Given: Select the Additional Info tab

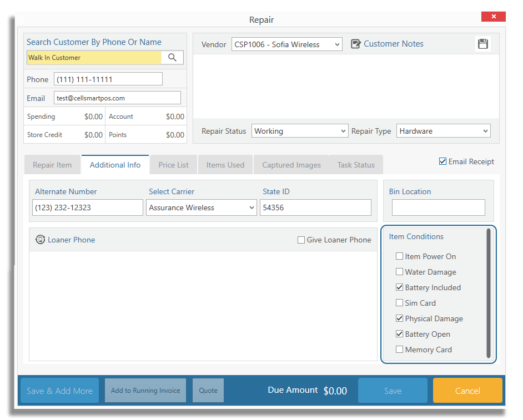Looking at the screenshot, I should (x=115, y=165).
